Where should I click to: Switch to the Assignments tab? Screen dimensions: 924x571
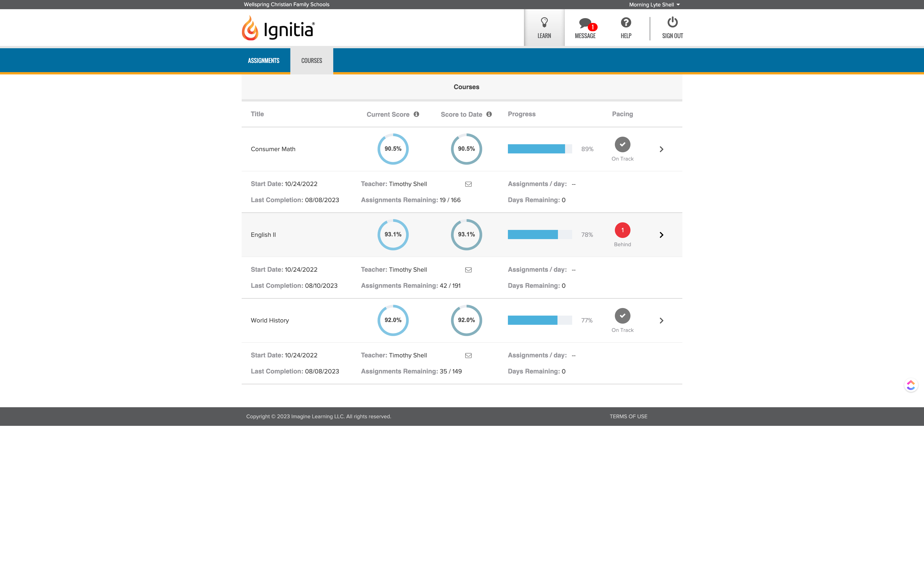point(263,60)
